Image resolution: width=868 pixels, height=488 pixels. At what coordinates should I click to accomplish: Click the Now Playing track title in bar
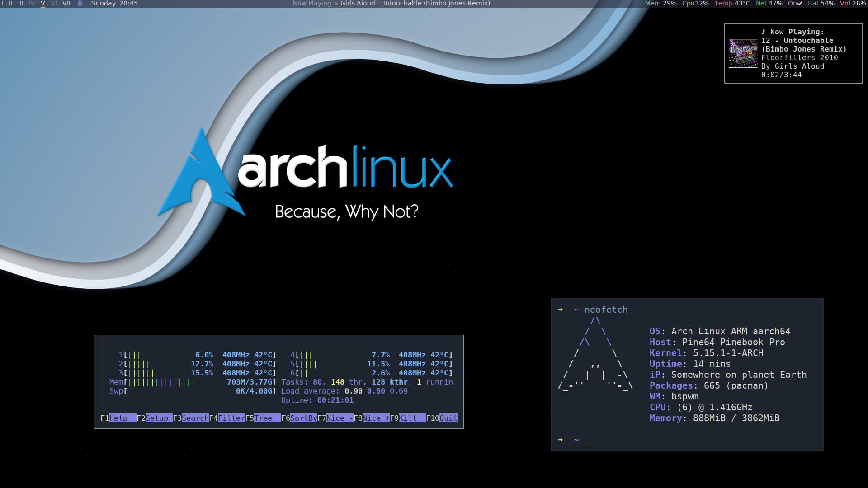pyautogui.click(x=415, y=3)
